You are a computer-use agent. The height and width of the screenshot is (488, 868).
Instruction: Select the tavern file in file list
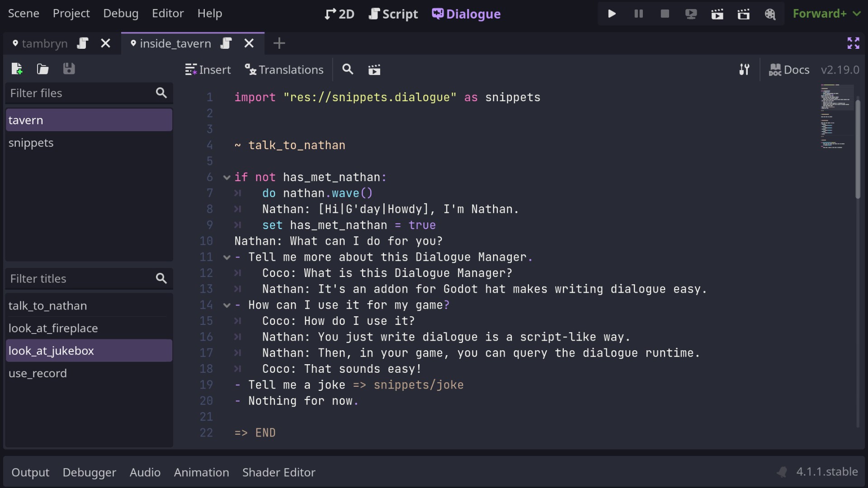tap(89, 120)
